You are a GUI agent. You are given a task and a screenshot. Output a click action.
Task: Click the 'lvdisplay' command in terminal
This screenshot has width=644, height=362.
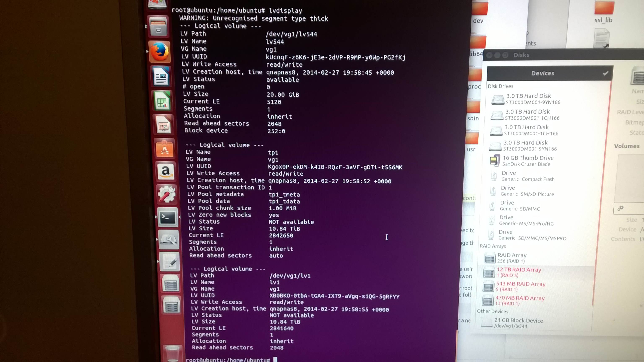[285, 11]
